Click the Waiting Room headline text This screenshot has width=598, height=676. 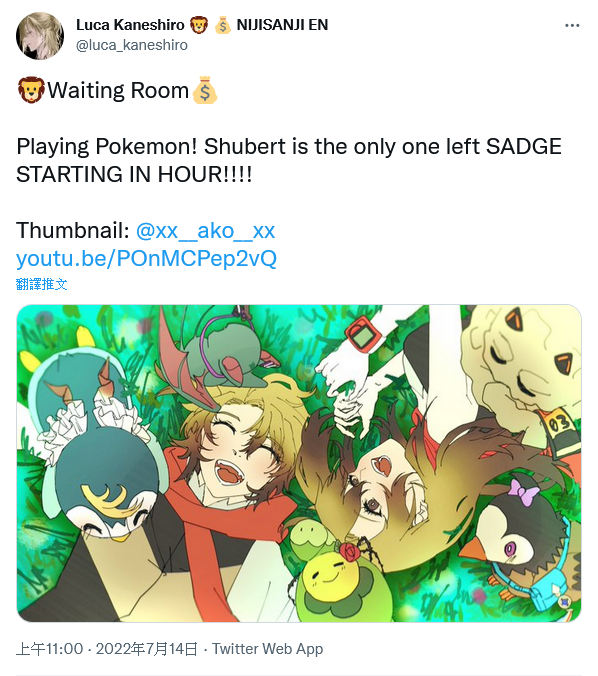(118, 91)
